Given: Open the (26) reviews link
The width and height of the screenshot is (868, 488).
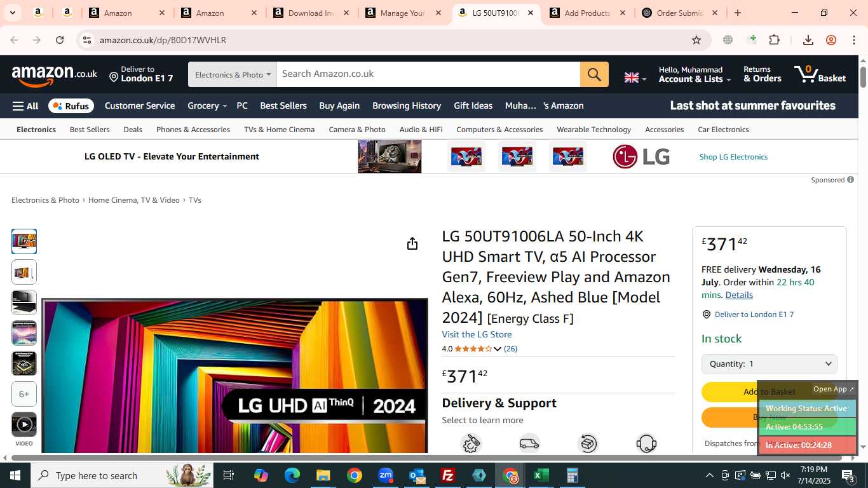Looking at the screenshot, I should pos(510,349).
